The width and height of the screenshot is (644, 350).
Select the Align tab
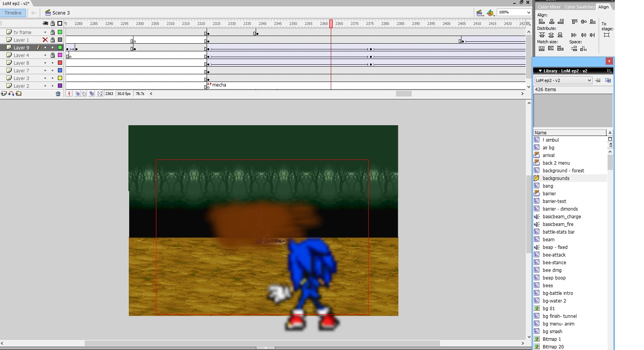[603, 7]
